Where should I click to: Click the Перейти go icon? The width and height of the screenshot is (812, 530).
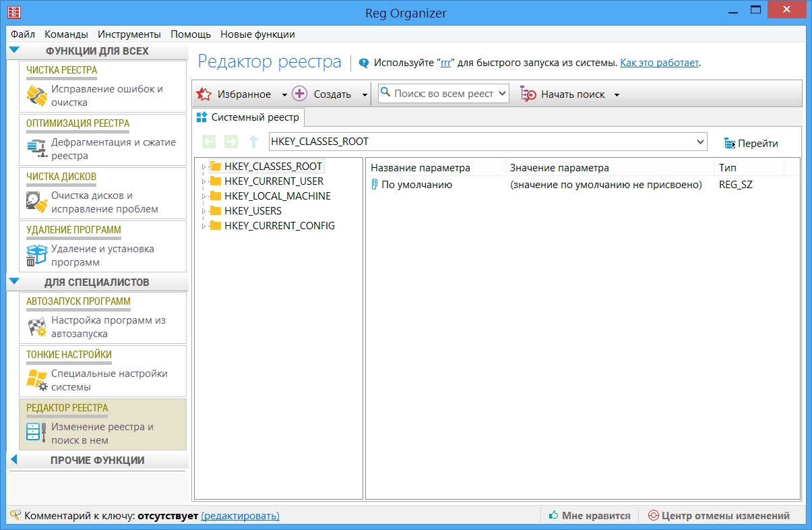point(730,143)
